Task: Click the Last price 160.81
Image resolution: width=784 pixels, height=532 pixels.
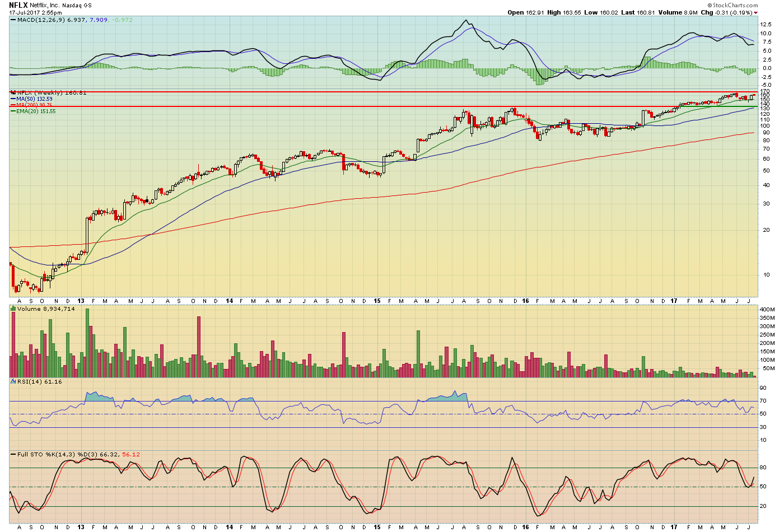Action: tap(645, 12)
